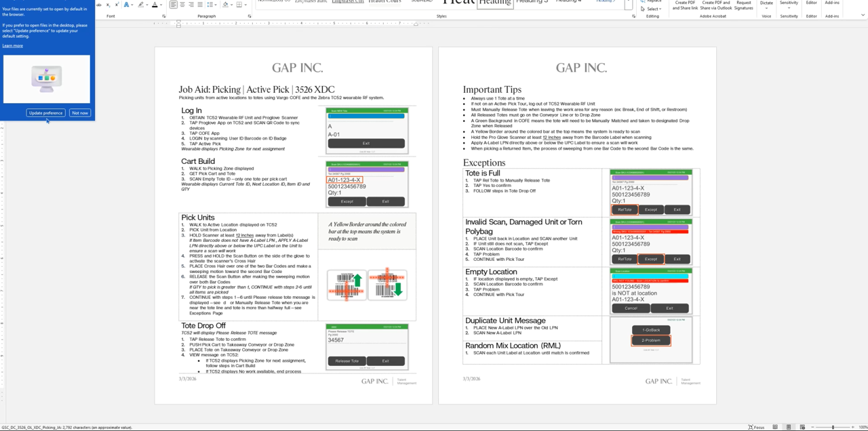Open the highlight color dropdown arrow

(146, 5)
